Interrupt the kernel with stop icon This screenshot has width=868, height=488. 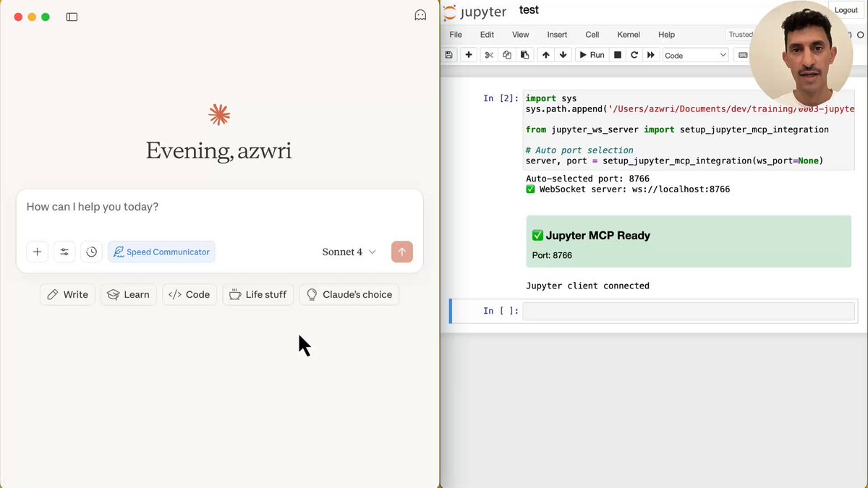[617, 55]
